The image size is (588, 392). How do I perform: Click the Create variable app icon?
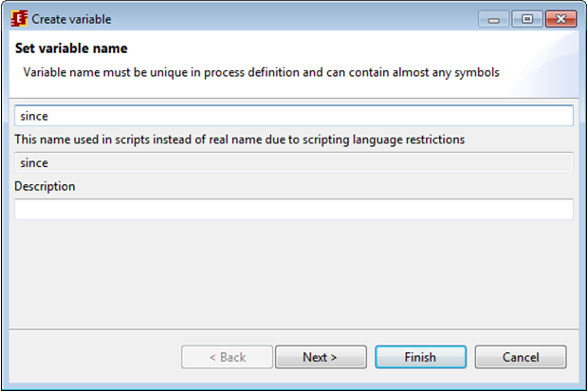[x=18, y=18]
